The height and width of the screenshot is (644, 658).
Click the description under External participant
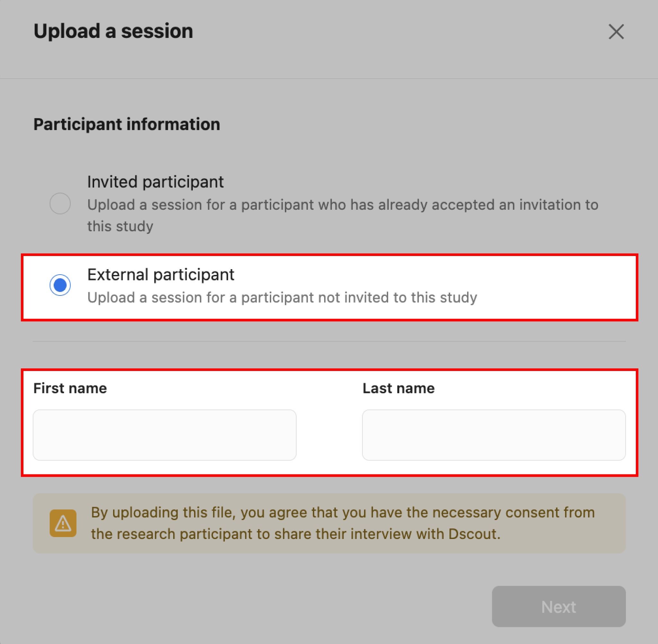pos(282,298)
